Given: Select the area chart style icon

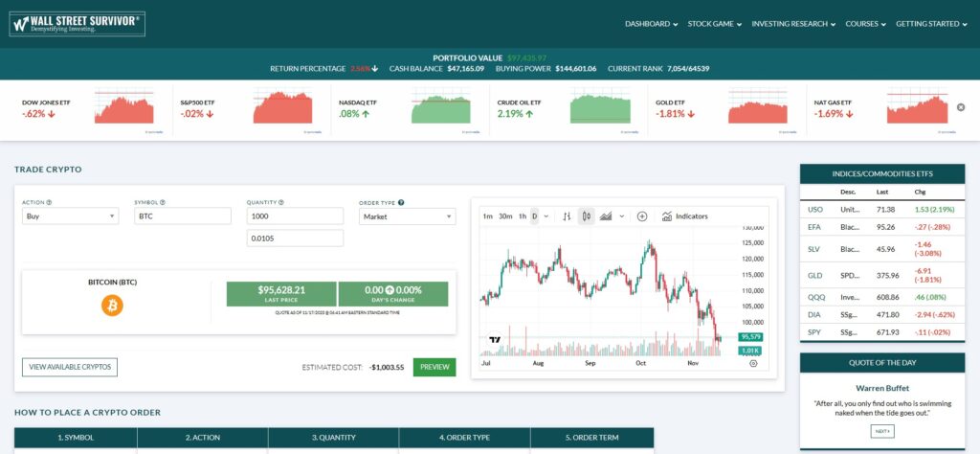Looking at the screenshot, I should [606, 216].
